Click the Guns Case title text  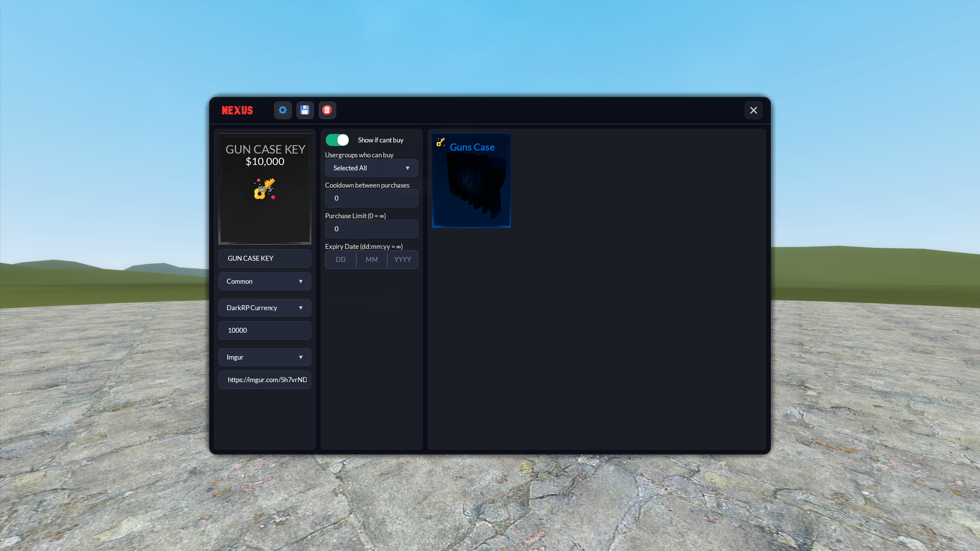pos(472,147)
